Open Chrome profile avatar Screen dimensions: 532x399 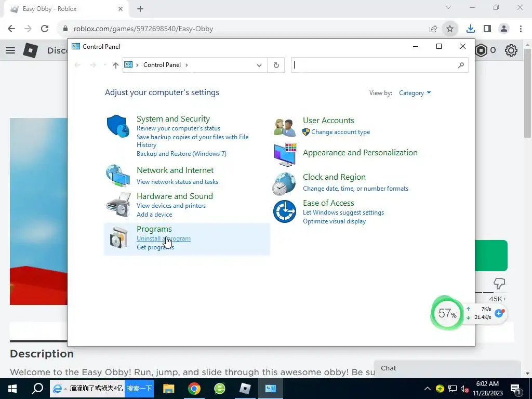pos(504,29)
